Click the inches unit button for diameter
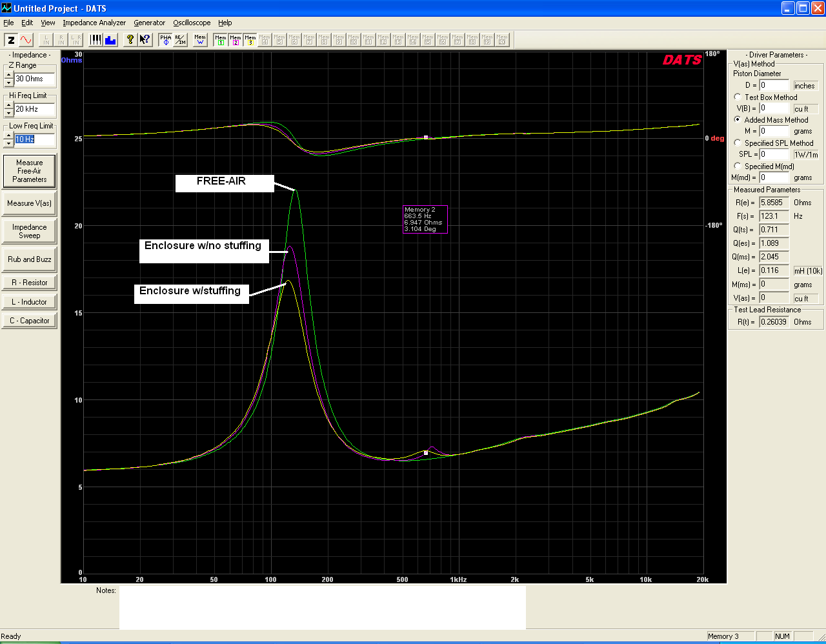 pyautogui.click(x=805, y=86)
